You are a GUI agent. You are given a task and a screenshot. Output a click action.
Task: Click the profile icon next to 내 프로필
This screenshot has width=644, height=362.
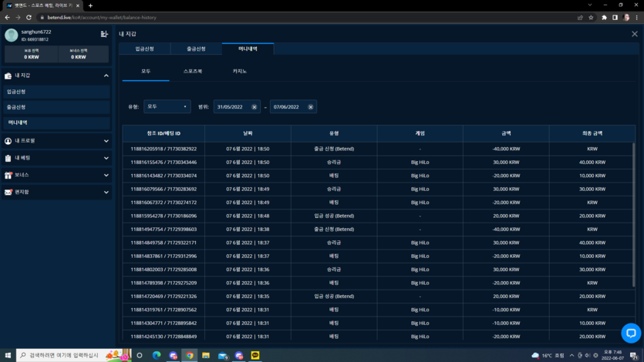tap(8, 141)
